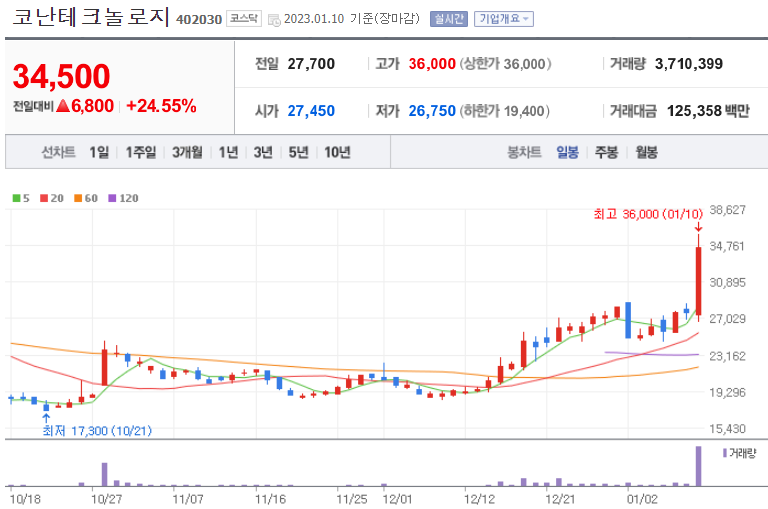Click the 거래대금 value 125,358 백만

click(708, 111)
